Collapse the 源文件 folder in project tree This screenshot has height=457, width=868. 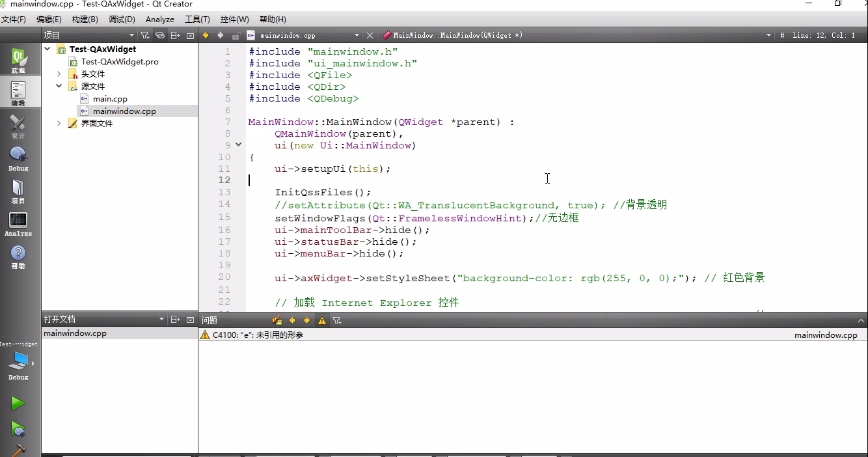pos(59,86)
